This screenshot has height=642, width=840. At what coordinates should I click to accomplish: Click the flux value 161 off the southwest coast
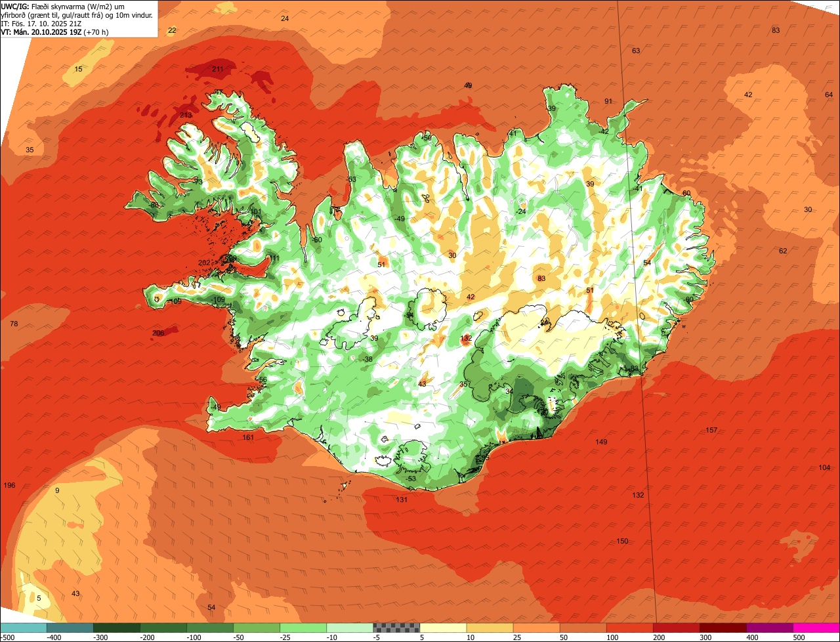[248, 438]
